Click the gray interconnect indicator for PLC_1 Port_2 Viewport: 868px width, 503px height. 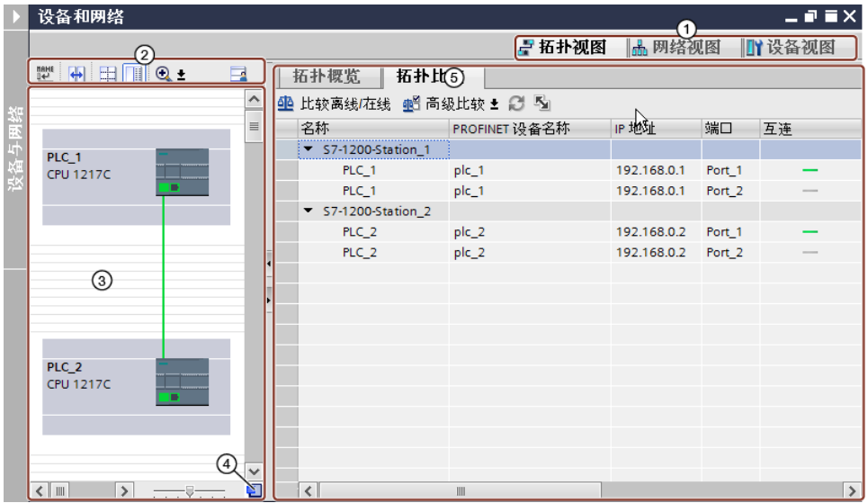point(810,191)
